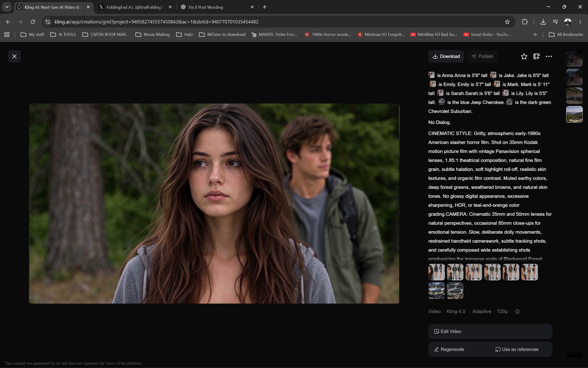Viewport: 588px width, 368px height.
Task: Select the second thumbnail in right strip
Action: (574, 77)
